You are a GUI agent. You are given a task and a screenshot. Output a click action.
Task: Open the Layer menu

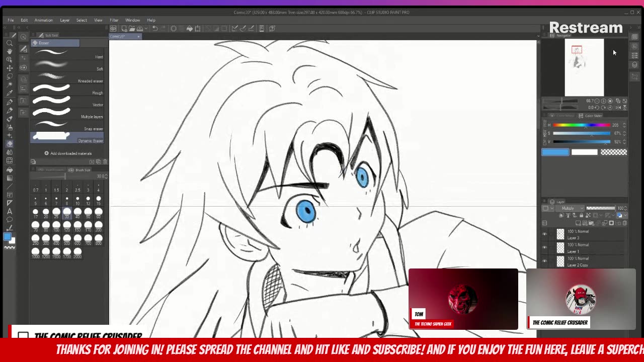65,20
